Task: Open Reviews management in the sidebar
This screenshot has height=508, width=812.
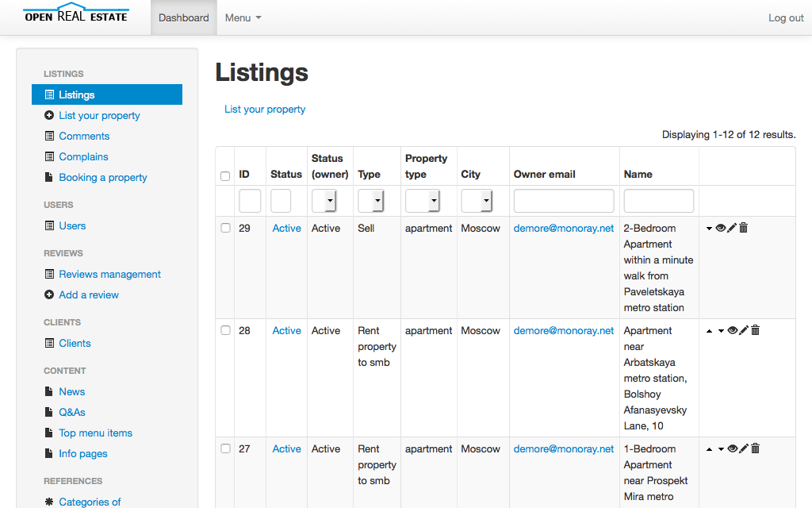Action: coord(109,274)
